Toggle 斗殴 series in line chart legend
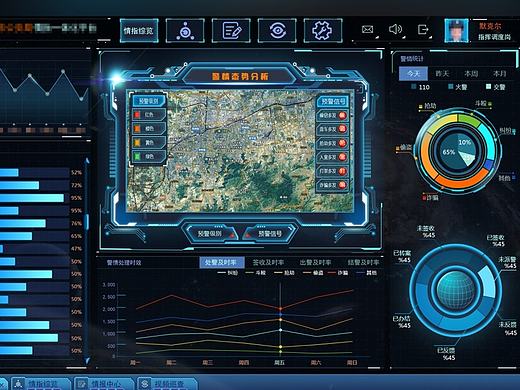 click(x=256, y=273)
